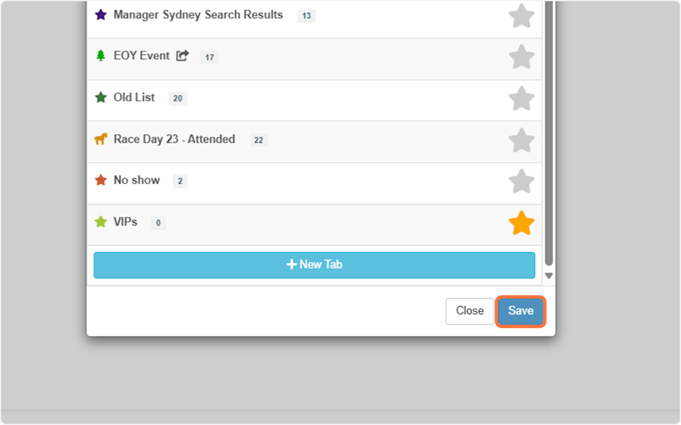The height and width of the screenshot is (425, 681).
Task: Click the scrollbar down arrow
Action: tap(549, 276)
